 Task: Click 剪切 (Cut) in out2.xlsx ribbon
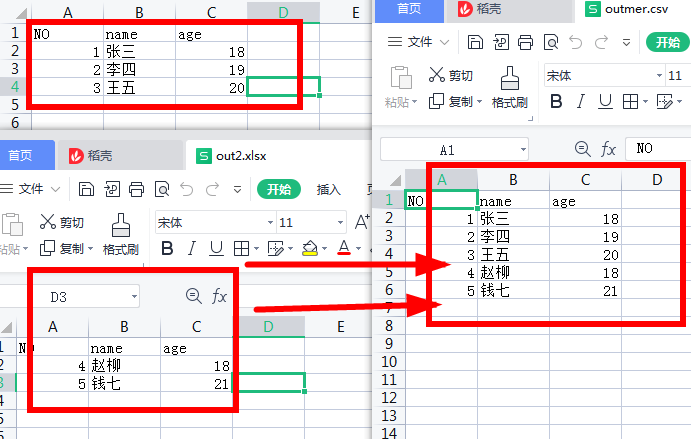[x=62, y=222]
